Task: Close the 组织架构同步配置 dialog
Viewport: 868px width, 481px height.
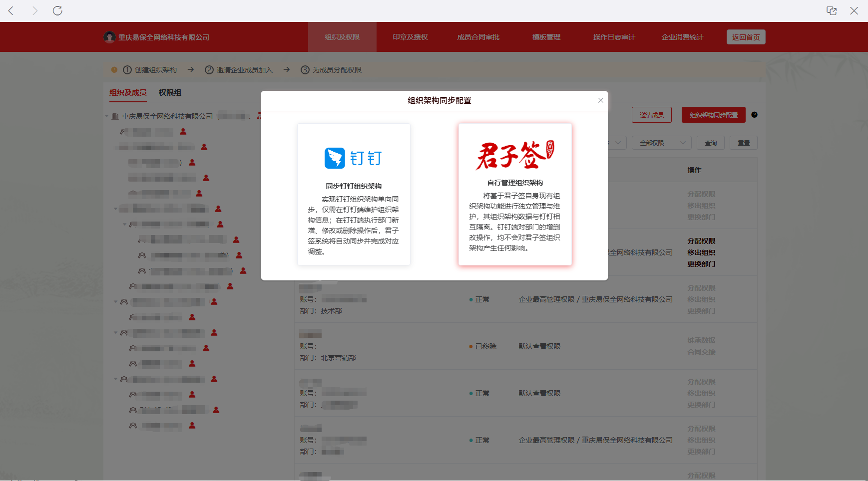Action: pos(601,100)
